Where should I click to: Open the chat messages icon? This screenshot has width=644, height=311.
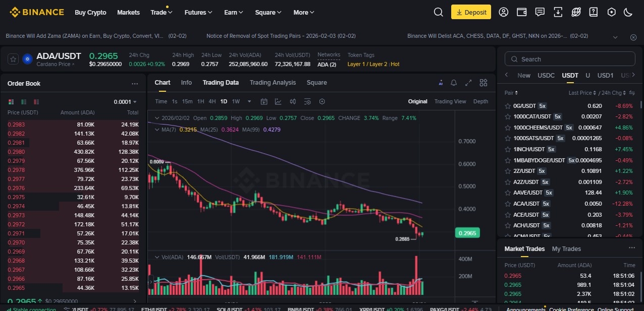coord(540,12)
